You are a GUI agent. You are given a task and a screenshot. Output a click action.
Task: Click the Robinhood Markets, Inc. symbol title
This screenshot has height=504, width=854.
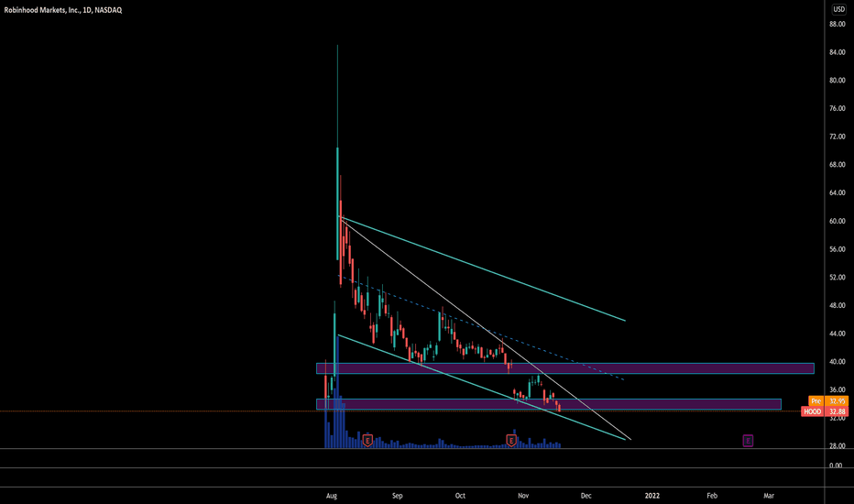[62, 10]
